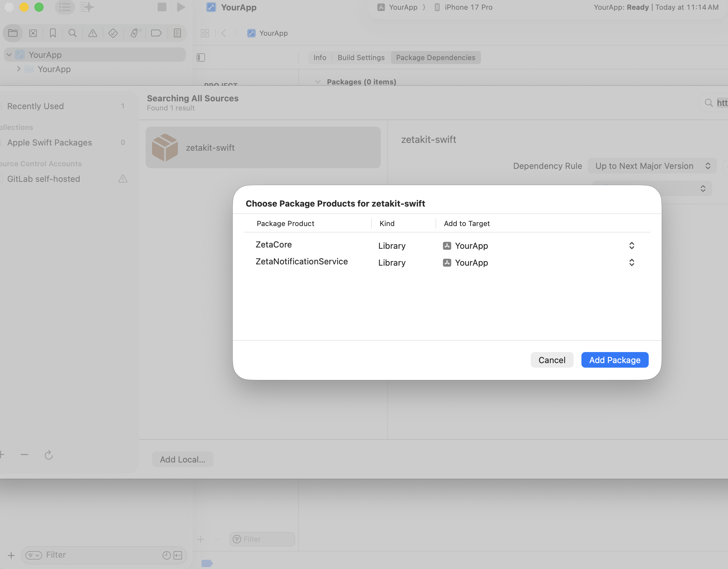
Task: Cancel the package products dialog
Action: pyautogui.click(x=552, y=360)
